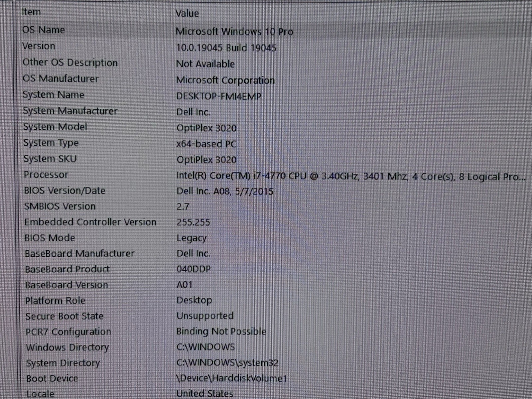Click value 10.0.19045 Build 19045
The width and height of the screenshot is (532, 399).
226,48
